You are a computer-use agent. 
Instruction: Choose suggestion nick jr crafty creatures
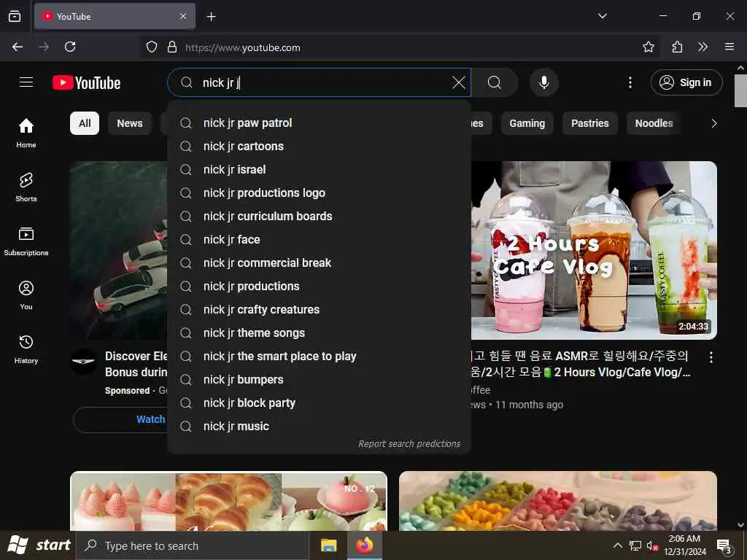[320, 309]
